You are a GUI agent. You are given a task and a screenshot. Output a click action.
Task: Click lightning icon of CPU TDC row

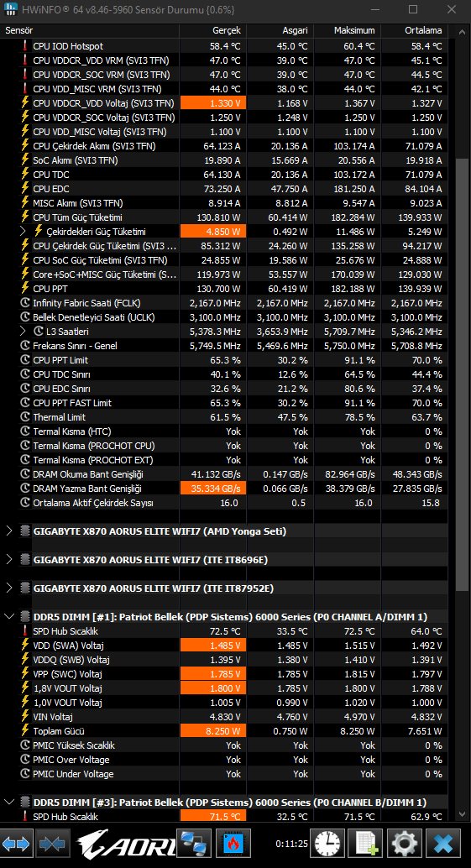coord(24,175)
